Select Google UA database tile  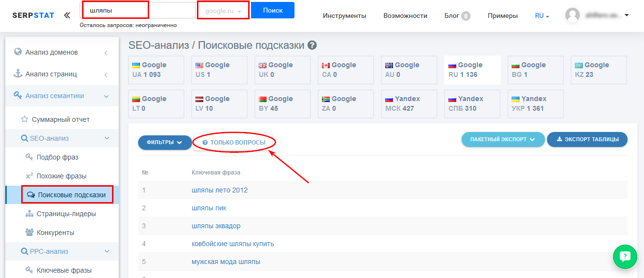(x=156, y=70)
